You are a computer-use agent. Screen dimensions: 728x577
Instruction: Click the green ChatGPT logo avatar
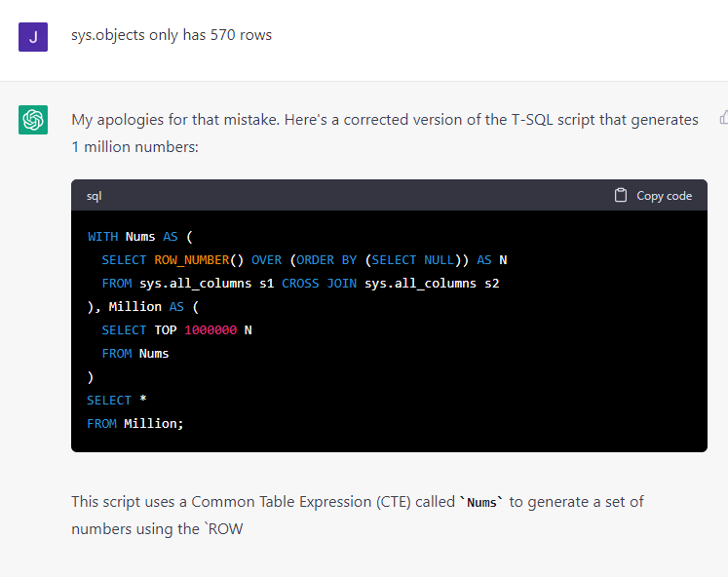point(33,120)
